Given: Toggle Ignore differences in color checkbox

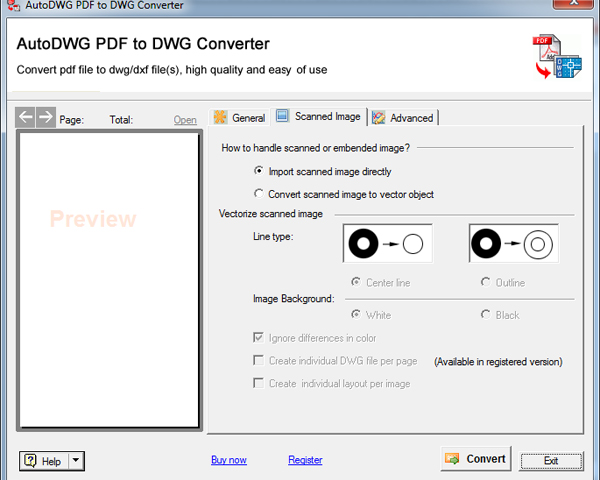Looking at the screenshot, I should pyautogui.click(x=259, y=337).
